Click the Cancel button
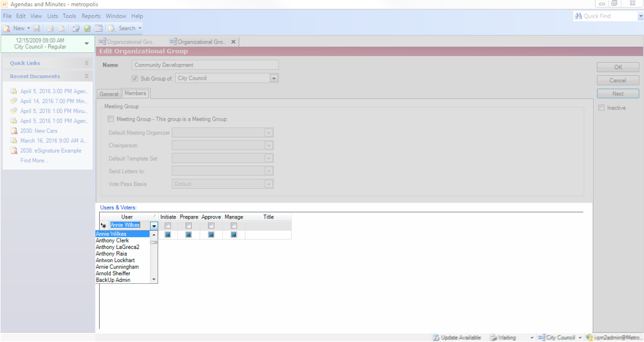Image resolution: width=644 pixels, height=342 pixels. pyautogui.click(x=618, y=81)
